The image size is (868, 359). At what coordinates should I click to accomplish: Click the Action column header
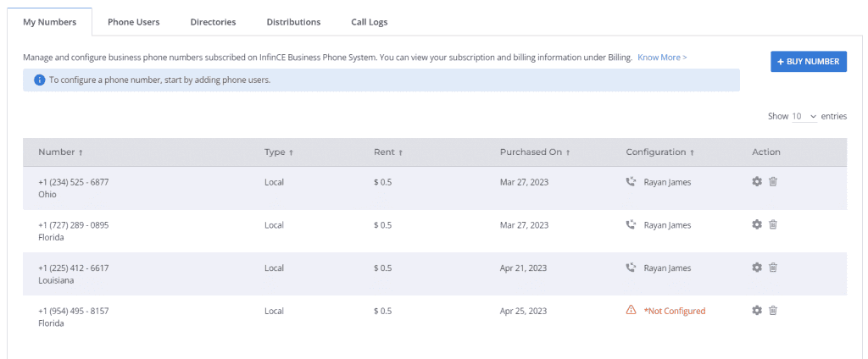point(766,152)
